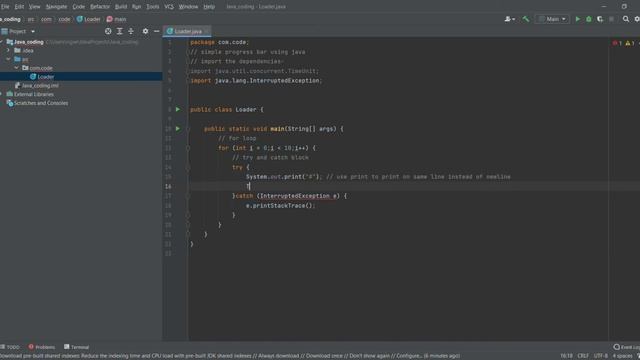Viewport: 640px width, 360px height.
Task: Select the .idea folder row
Action: [x=81, y=50]
